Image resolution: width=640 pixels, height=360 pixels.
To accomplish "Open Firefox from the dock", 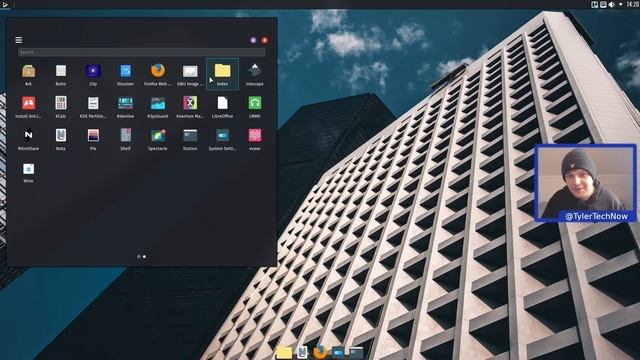I will point(320,352).
